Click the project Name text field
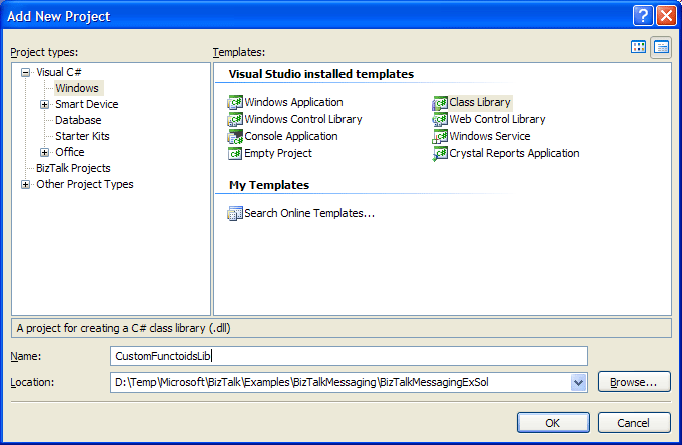The image size is (682, 445). (x=348, y=356)
